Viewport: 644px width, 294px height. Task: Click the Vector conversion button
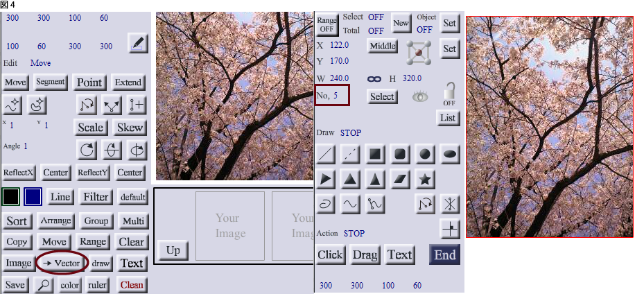pyautogui.click(x=62, y=263)
